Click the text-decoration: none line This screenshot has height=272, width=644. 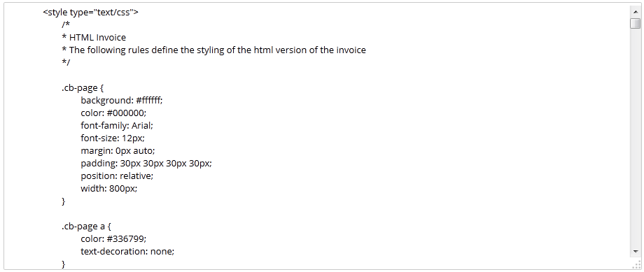coord(127,252)
